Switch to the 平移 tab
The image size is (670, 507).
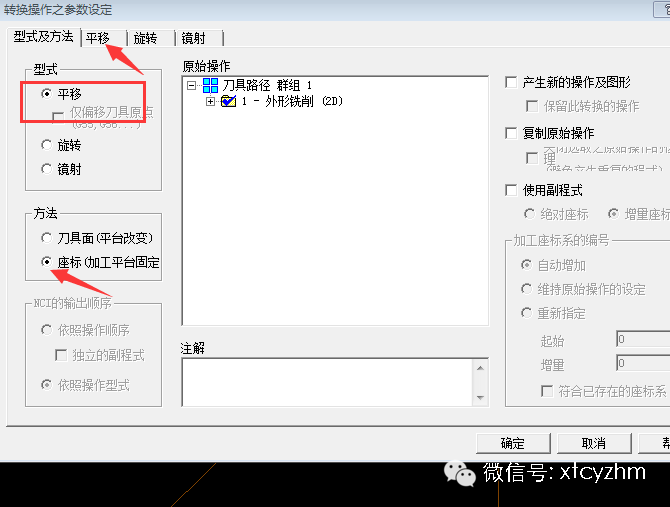(x=98, y=38)
